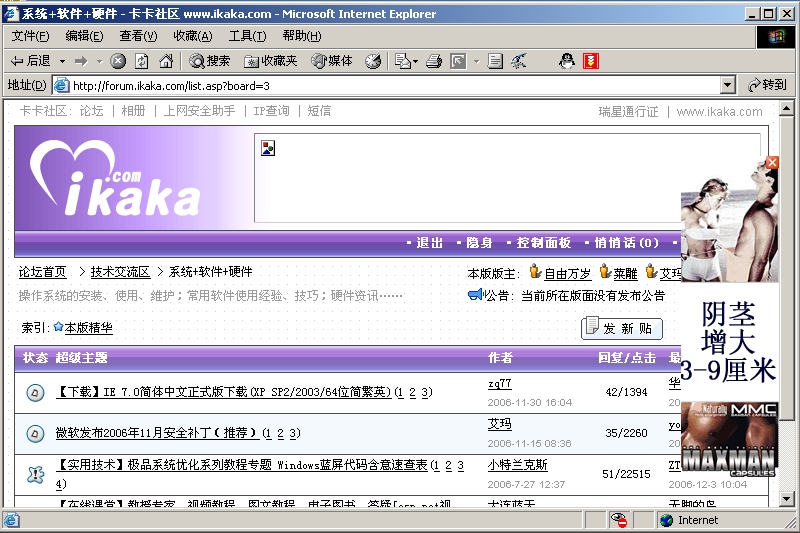The height and width of the screenshot is (533, 800).
Task: Open the IP查询 link
Action: (271, 111)
